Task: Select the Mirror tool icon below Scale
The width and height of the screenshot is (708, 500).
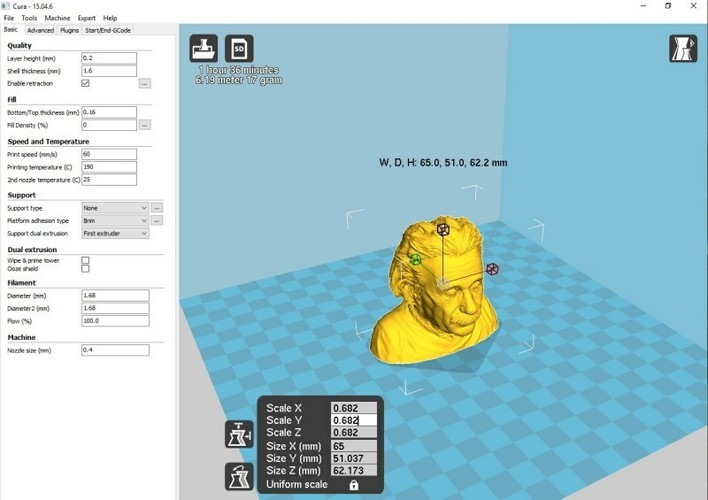Action: click(239, 477)
